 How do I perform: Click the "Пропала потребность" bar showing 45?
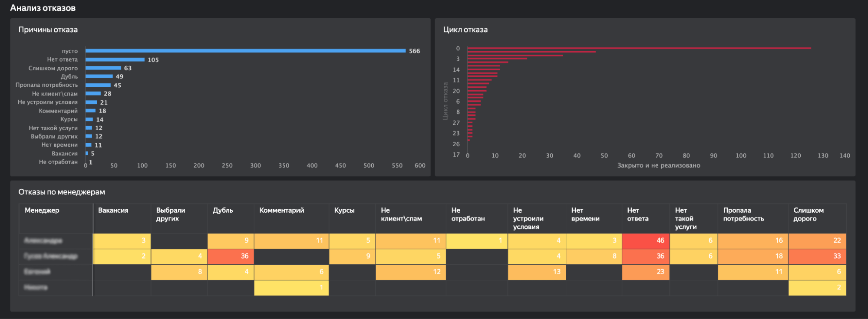tap(98, 85)
